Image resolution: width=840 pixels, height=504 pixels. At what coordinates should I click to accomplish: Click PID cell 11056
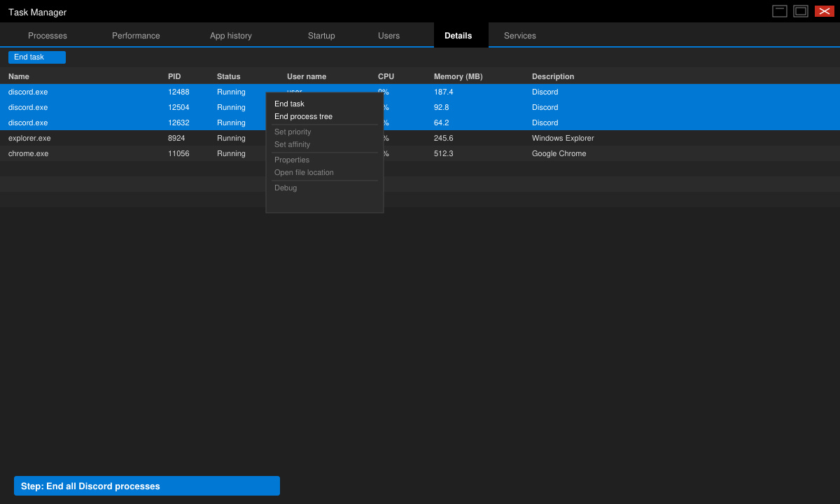(178, 153)
